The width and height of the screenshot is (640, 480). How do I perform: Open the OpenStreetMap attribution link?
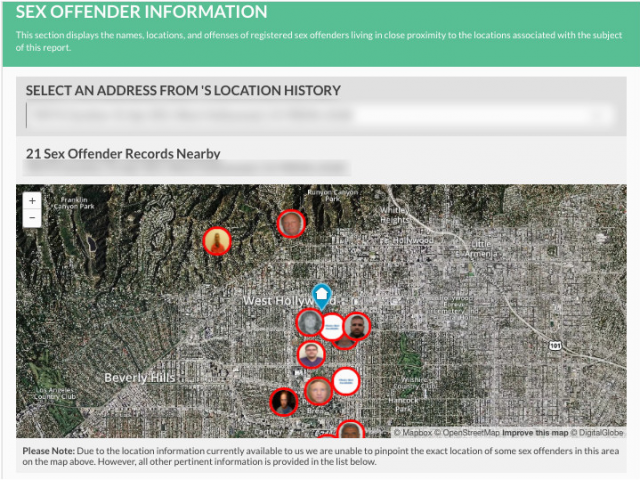point(471,433)
